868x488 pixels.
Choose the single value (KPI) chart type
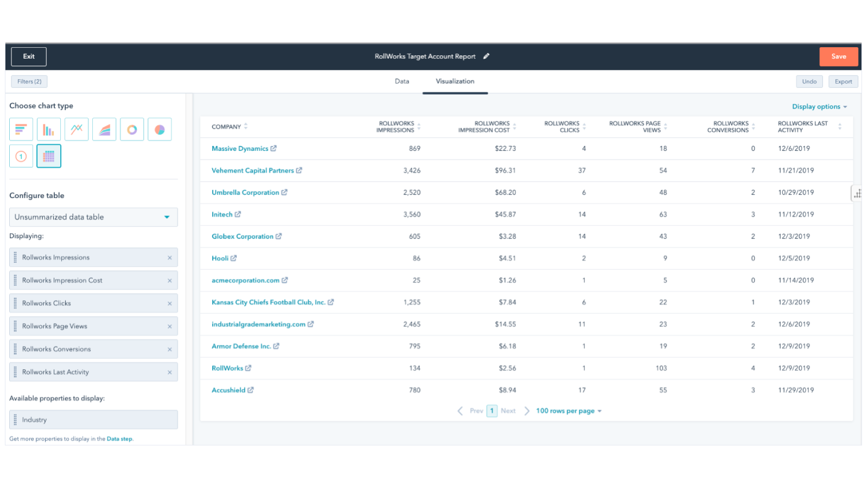tap(21, 156)
